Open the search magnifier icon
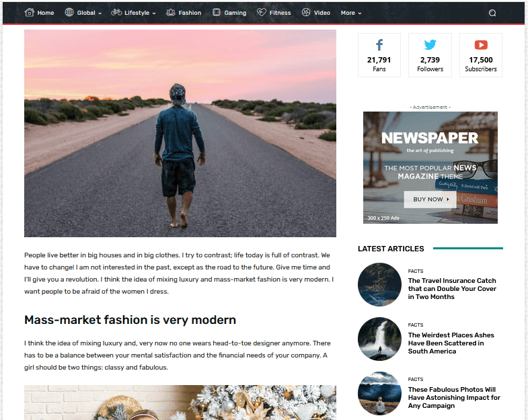The width and height of the screenshot is (528, 420). [492, 13]
